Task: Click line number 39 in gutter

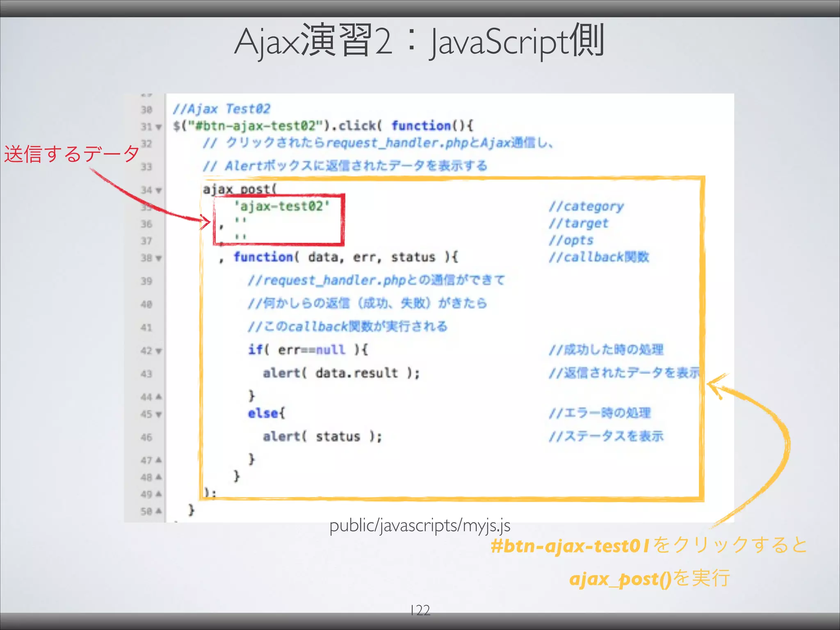Action: (146, 281)
